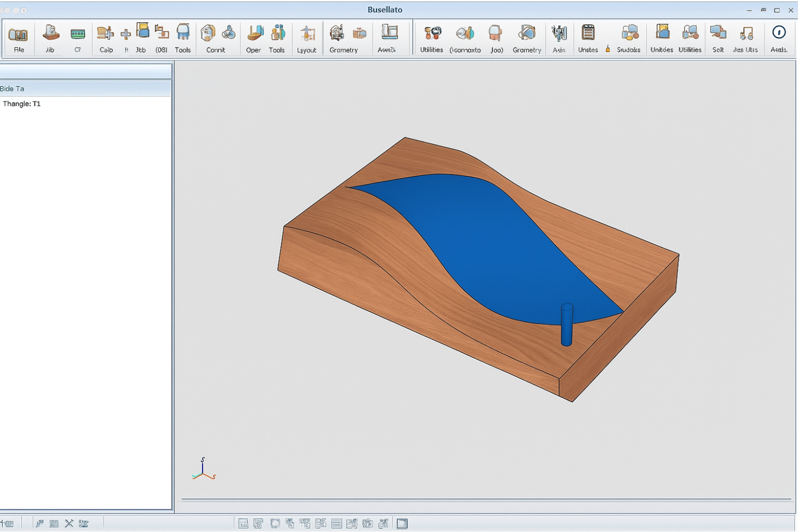Click the leftmost icon in the bottom status toolbar
The height and width of the screenshot is (532, 798).
[8, 523]
